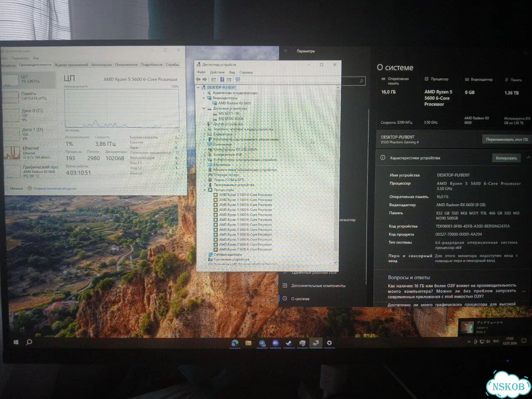Click the search magnifier in Settings search box
The width and height of the screenshot is (532, 399).
pyautogui.click(x=362, y=81)
